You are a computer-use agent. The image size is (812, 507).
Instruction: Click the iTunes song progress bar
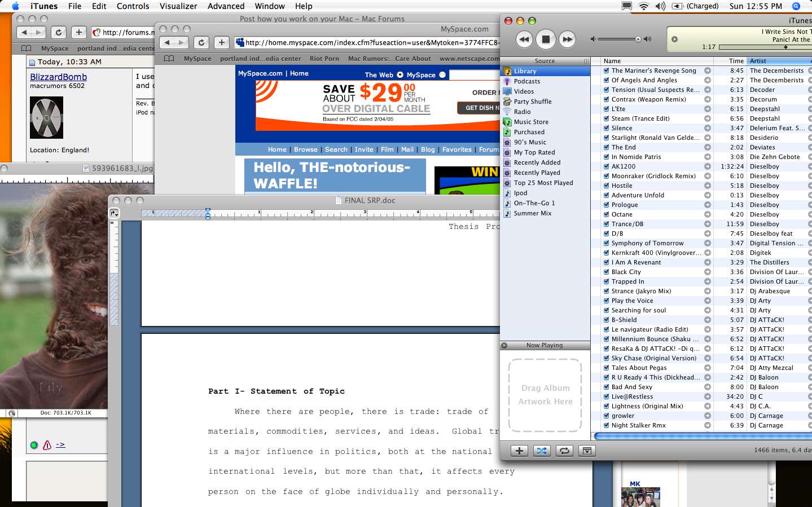pos(765,47)
